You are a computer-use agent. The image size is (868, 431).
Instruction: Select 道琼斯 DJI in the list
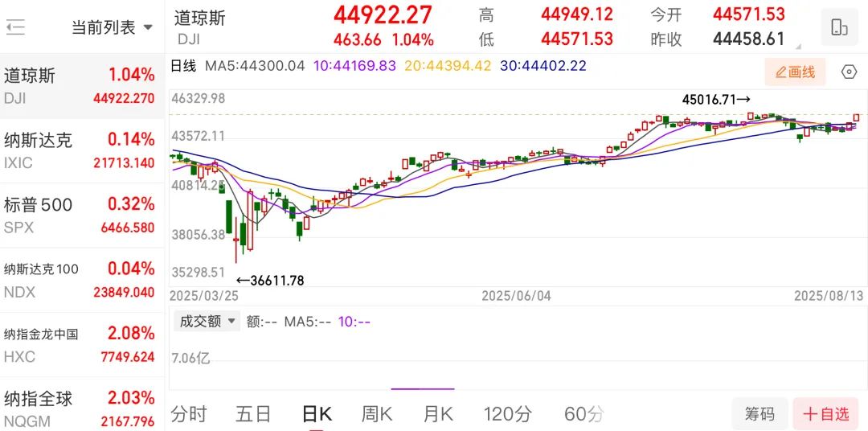point(82,86)
